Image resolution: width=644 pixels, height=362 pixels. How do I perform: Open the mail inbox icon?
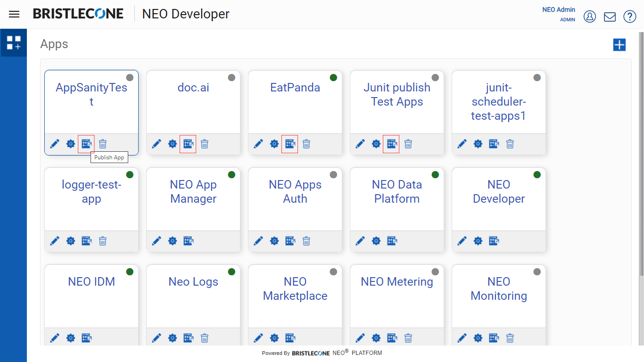(x=610, y=17)
